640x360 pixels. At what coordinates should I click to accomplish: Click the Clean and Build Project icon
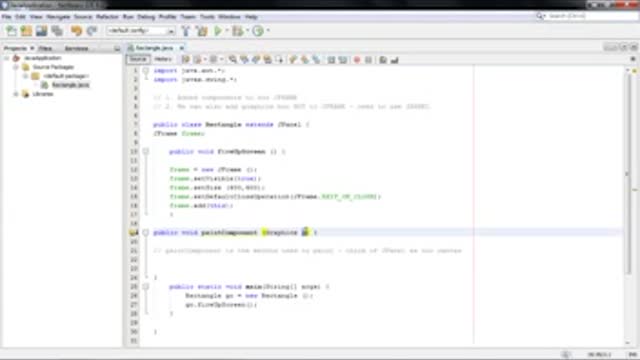[201, 31]
